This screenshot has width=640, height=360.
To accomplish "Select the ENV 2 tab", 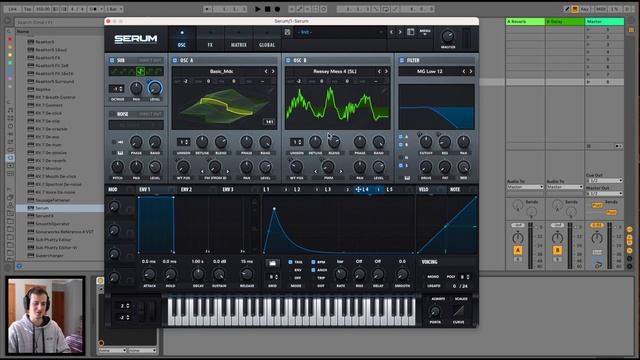I will click(187, 189).
